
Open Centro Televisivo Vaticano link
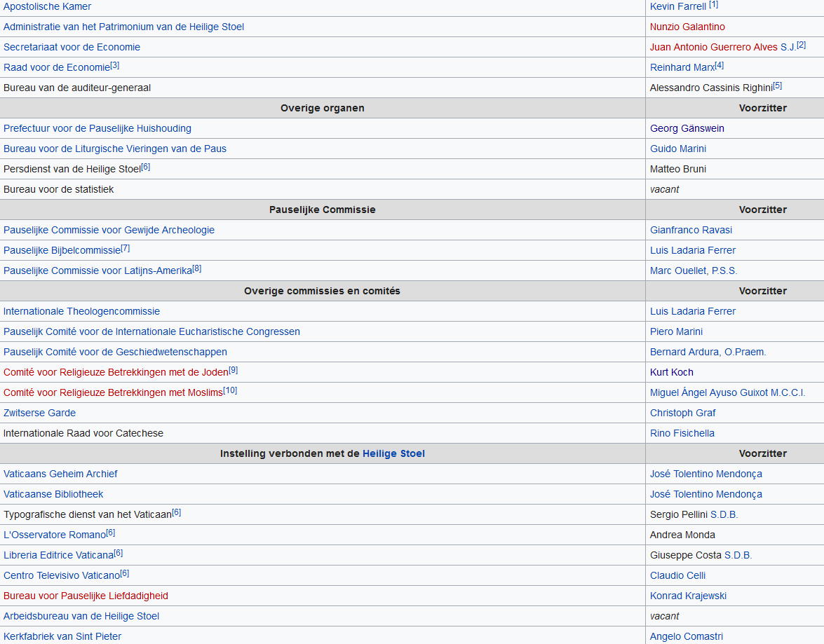(x=62, y=576)
